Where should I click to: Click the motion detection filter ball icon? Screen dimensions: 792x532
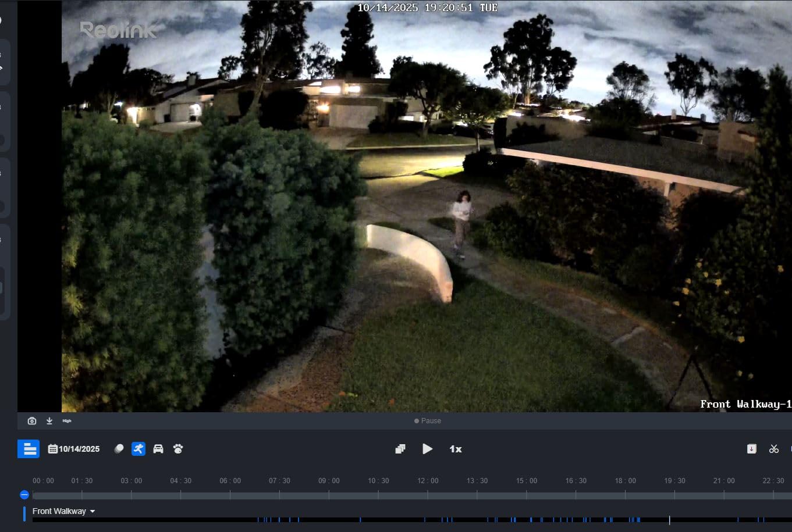tap(119, 448)
